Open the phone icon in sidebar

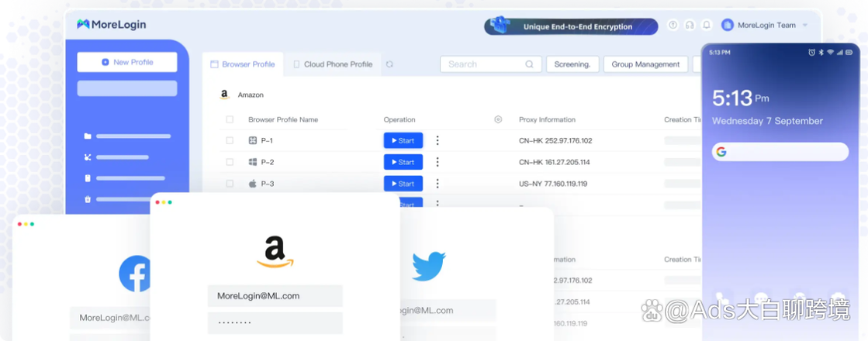pyautogui.click(x=88, y=178)
